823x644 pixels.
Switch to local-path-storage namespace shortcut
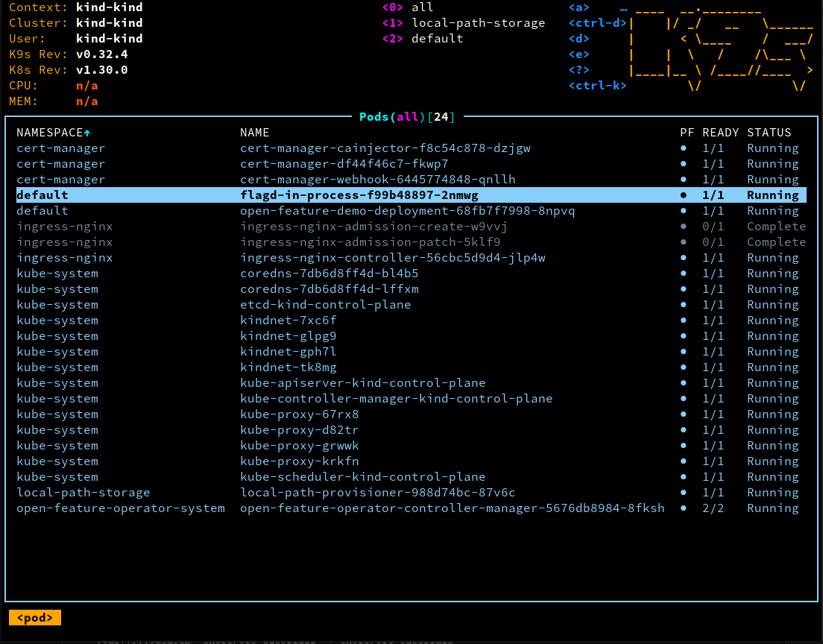463,23
